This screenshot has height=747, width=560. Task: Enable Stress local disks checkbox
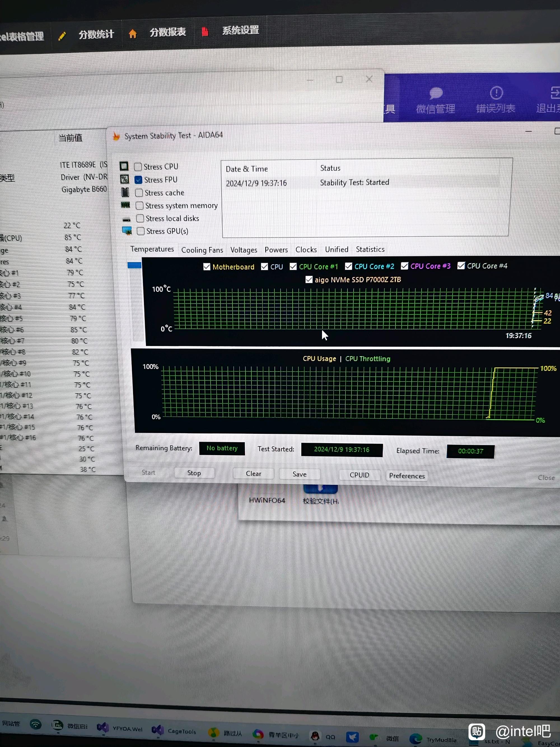click(x=140, y=218)
